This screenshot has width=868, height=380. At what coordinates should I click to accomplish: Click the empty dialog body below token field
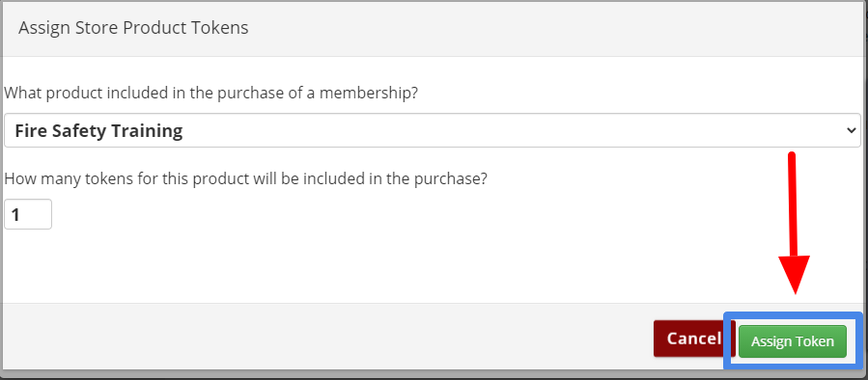[432, 265]
